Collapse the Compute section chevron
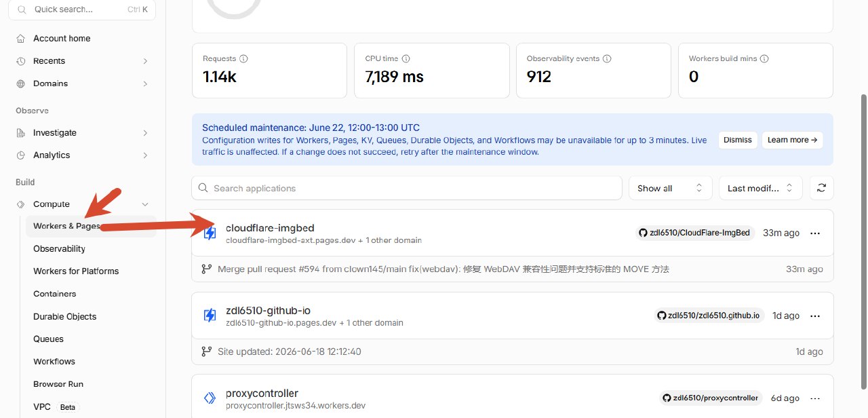The width and height of the screenshot is (868, 418). [145, 204]
